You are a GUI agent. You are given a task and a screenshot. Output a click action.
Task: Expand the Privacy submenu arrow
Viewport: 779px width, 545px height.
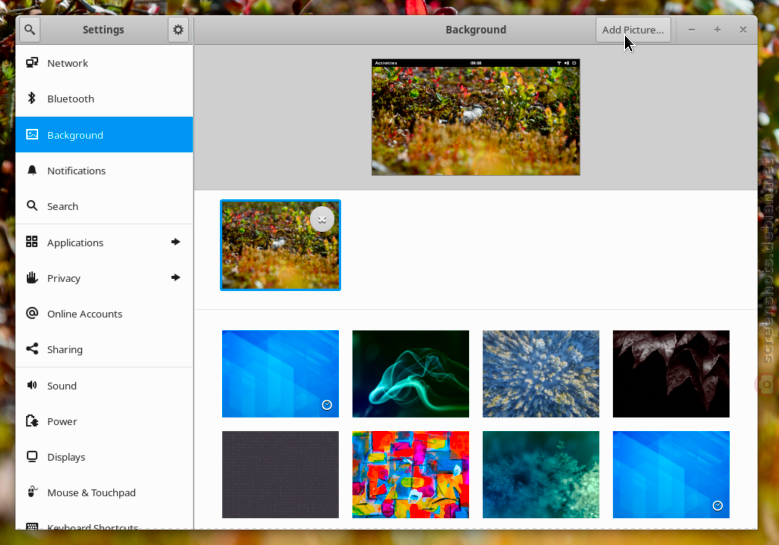[x=175, y=278]
